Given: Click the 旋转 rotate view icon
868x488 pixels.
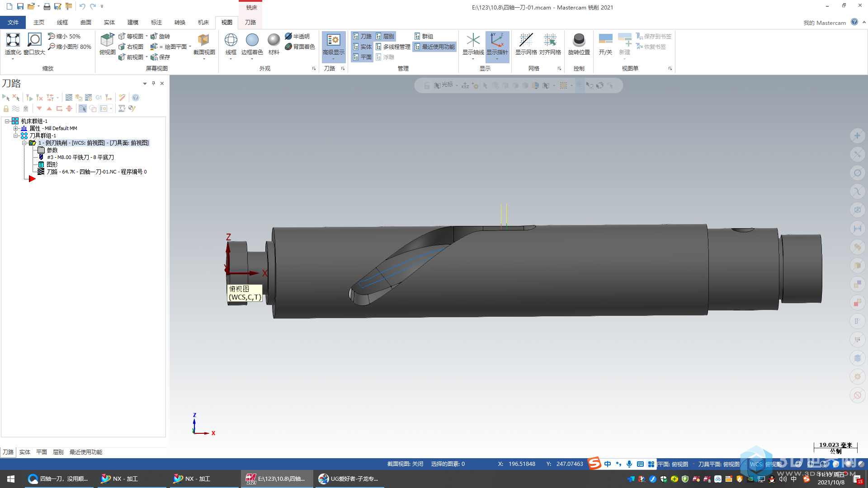Looking at the screenshot, I should click(x=160, y=36).
